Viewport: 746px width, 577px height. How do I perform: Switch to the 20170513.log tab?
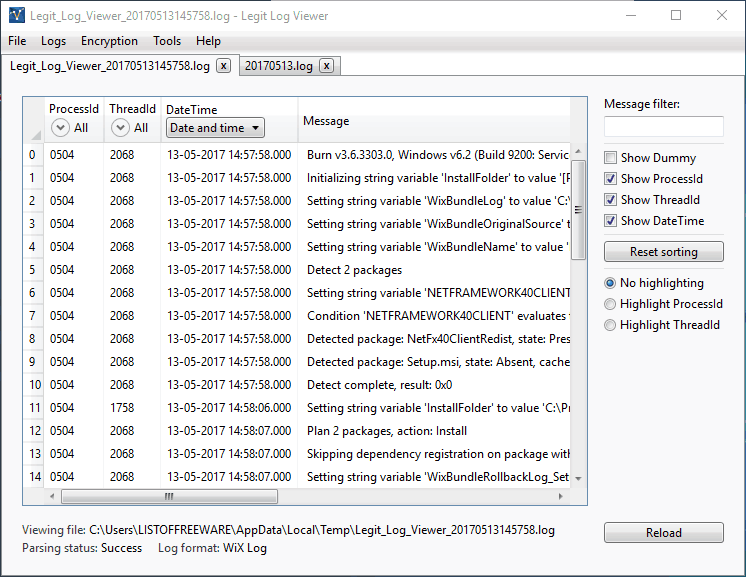click(x=278, y=66)
